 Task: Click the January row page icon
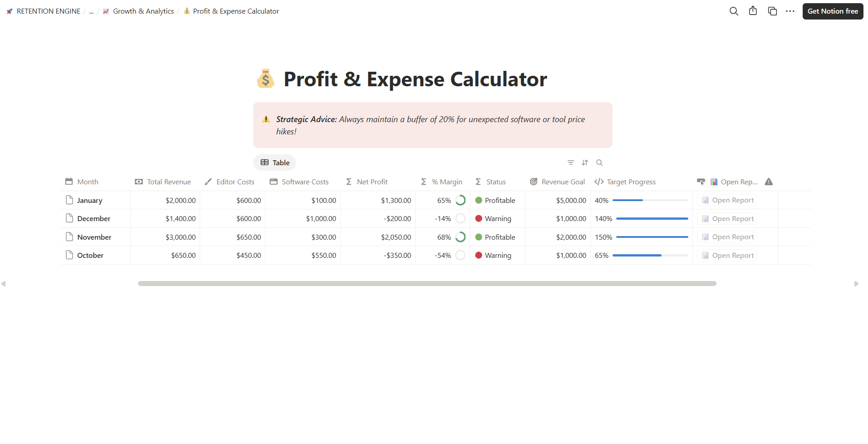[69, 200]
